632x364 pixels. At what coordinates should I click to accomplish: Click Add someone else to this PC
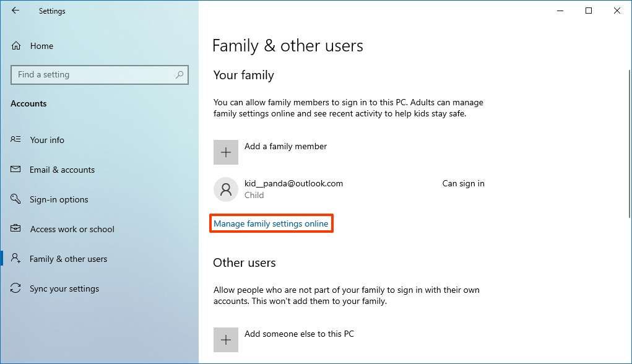pyautogui.click(x=299, y=334)
